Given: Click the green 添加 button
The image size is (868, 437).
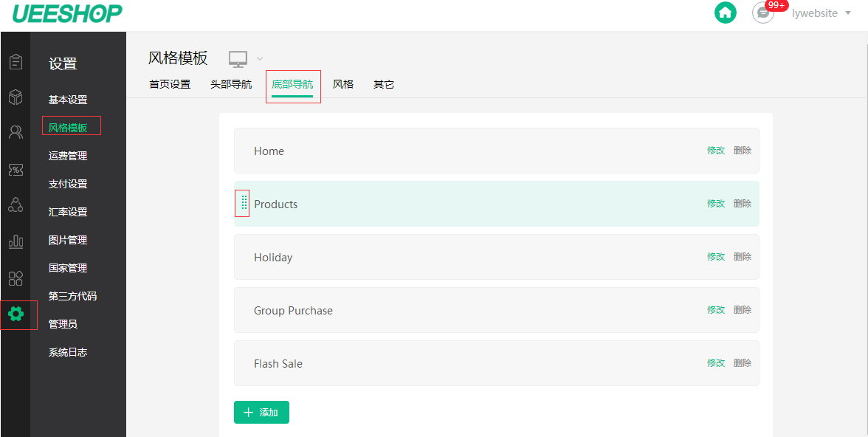Looking at the screenshot, I should point(261,412).
